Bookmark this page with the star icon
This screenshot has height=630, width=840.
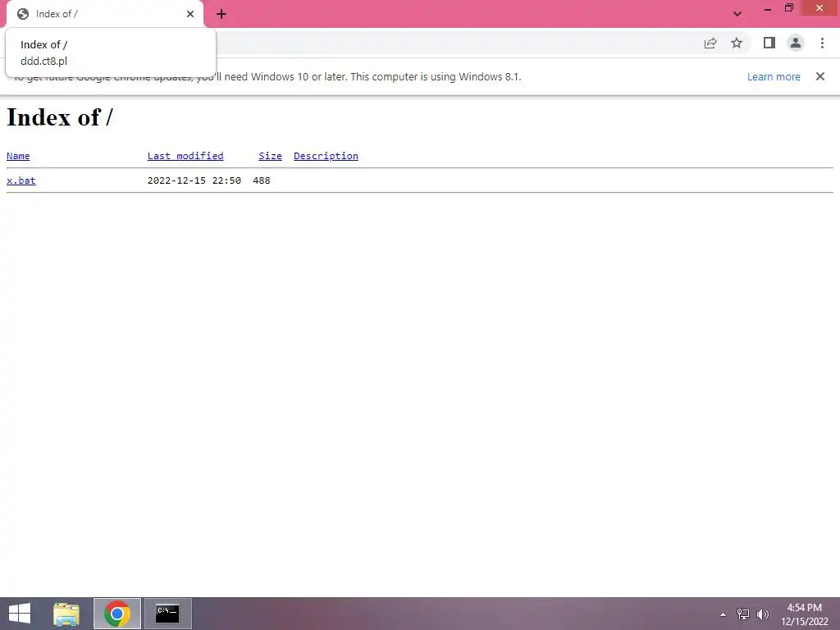[x=737, y=43]
